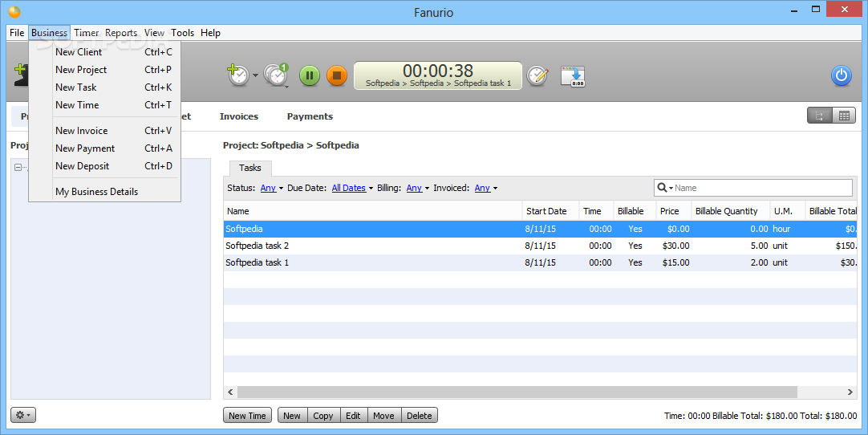This screenshot has width=868, height=435.
Task: Sort by the Price column header
Action: (672, 211)
